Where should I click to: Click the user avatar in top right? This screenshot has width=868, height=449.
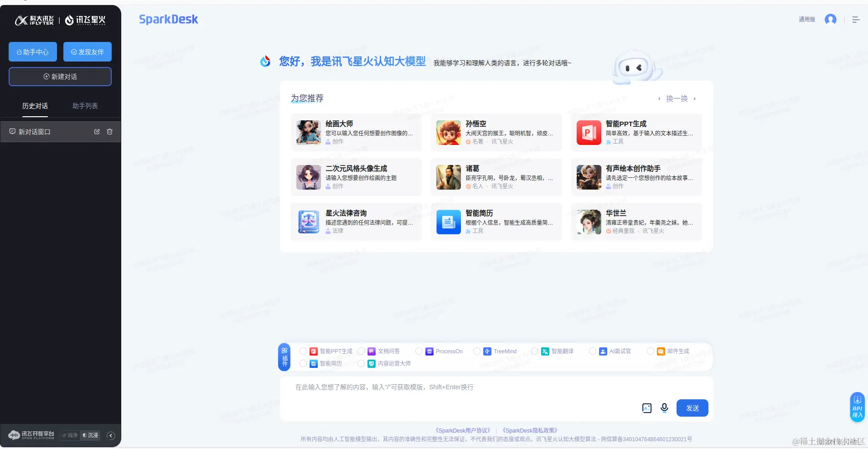point(831,19)
